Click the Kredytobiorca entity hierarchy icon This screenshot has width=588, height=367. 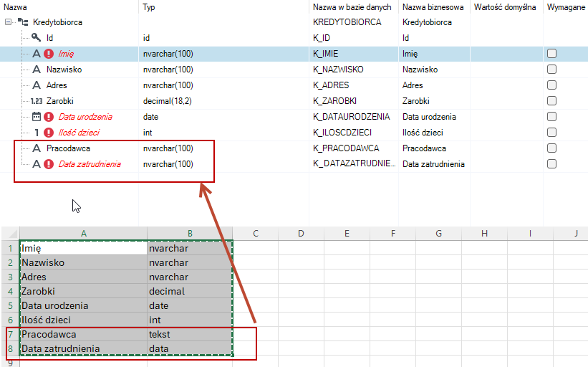23,22
